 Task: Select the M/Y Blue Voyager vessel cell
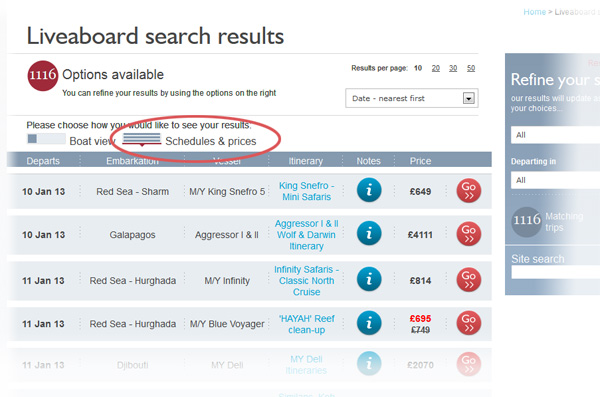(227, 324)
